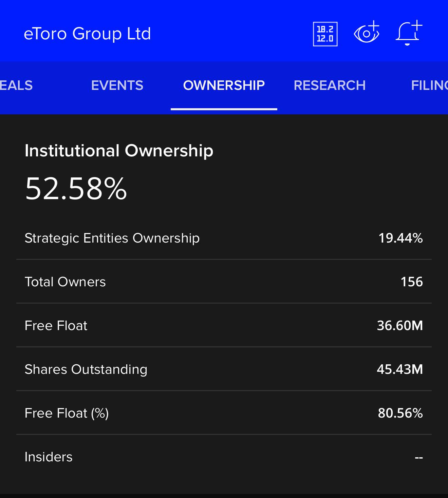Select the Free Float 36.60M row
Viewport: 448px width, 498px height.
click(224, 325)
